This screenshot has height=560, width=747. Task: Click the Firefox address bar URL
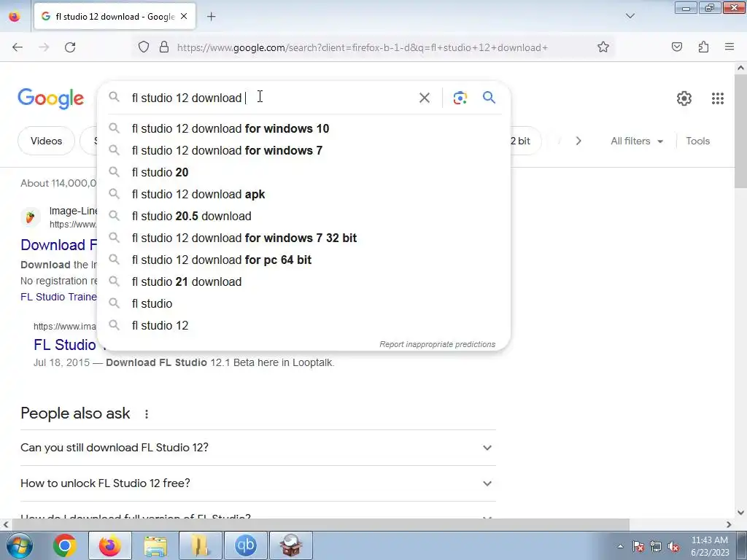click(x=362, y=47)
